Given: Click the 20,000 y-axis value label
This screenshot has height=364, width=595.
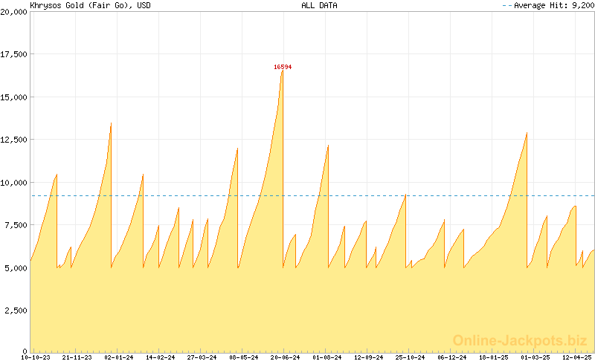Looking at the screenshot, I should tap(14, 11).
